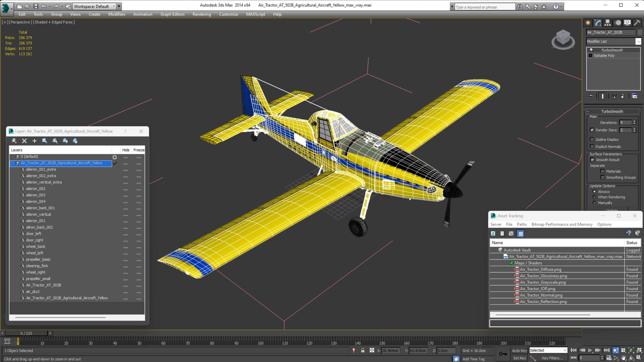Select When Rendering update option
The height and width of the screenshot is (362, 644).
(594, 197)
